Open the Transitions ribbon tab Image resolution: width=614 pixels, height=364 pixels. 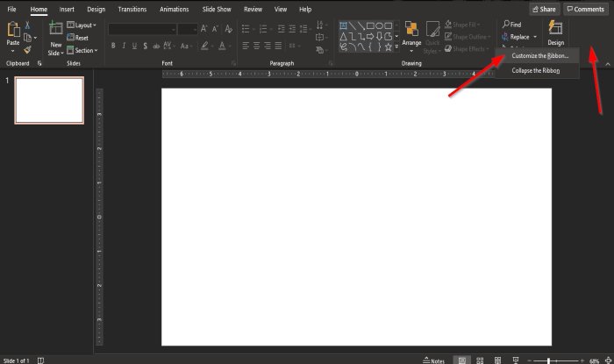coord(132,9)
